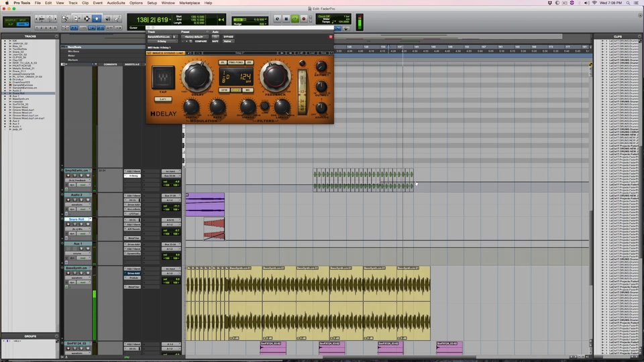Click the OUTPUT knob in H-Delay

pos(321,86)
